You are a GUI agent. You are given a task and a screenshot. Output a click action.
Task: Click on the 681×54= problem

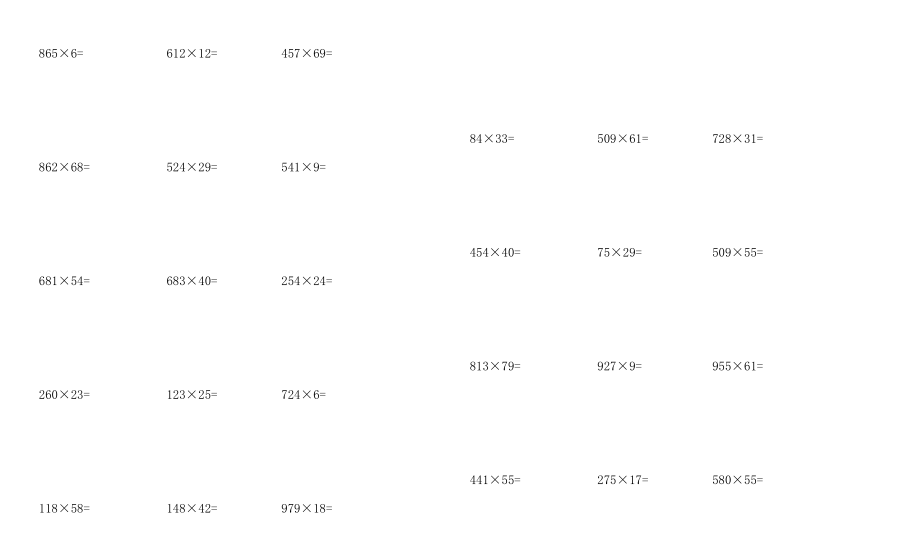[64, 281]
